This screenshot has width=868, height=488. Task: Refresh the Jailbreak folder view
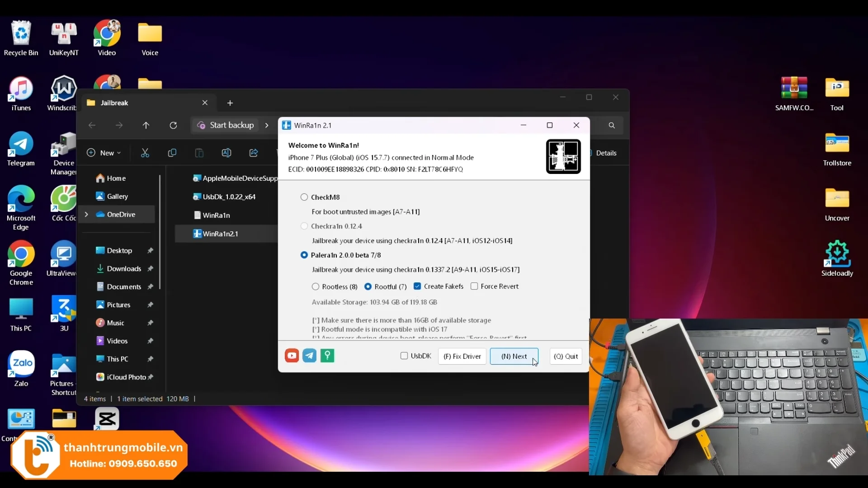(173, 125)
